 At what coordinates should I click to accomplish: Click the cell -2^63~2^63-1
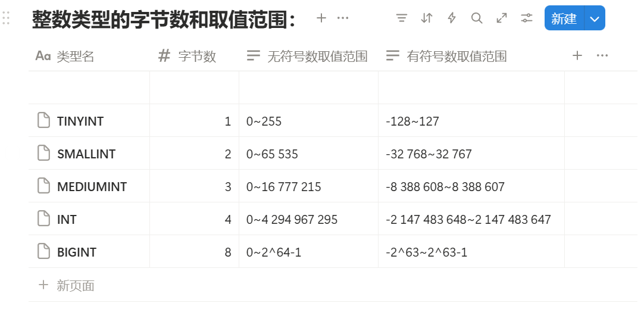tap(471, 251)
